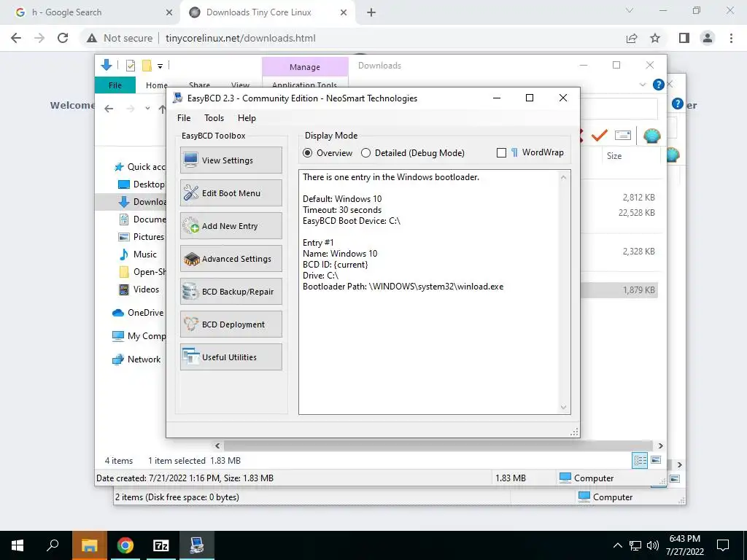Open Add New Entry section
The image size is (747, 560).
[231, 226]
